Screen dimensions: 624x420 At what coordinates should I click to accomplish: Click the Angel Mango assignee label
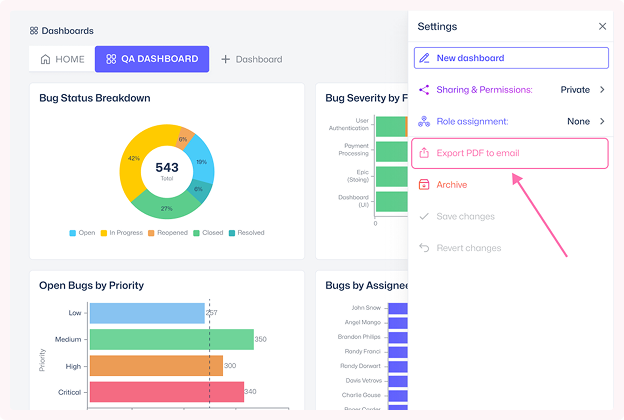363,322
